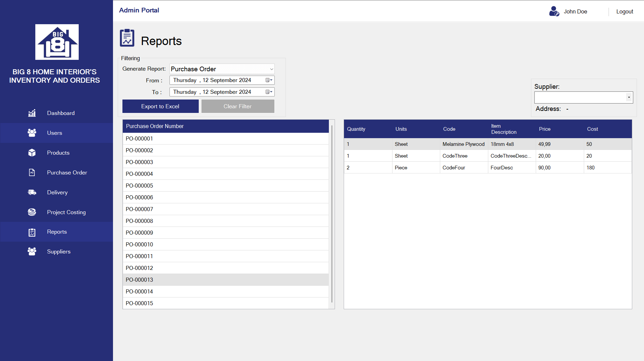This screenshot has width=644, height=361.
Task: Go to Delivery section
Action: pyautogui.click(x=56, y=192)
